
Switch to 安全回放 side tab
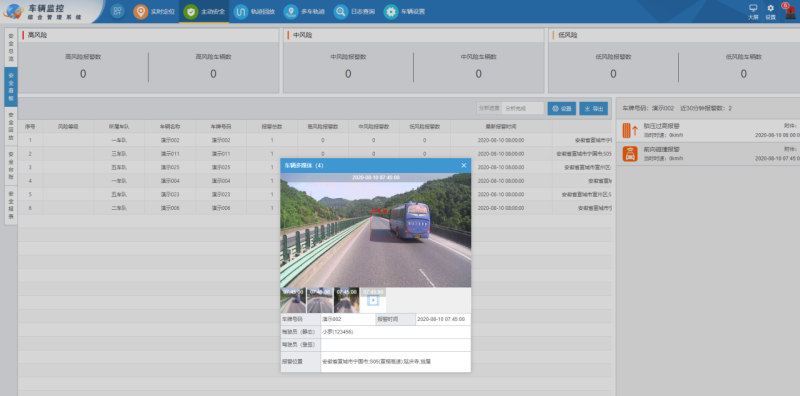click(x=11, y=127)
